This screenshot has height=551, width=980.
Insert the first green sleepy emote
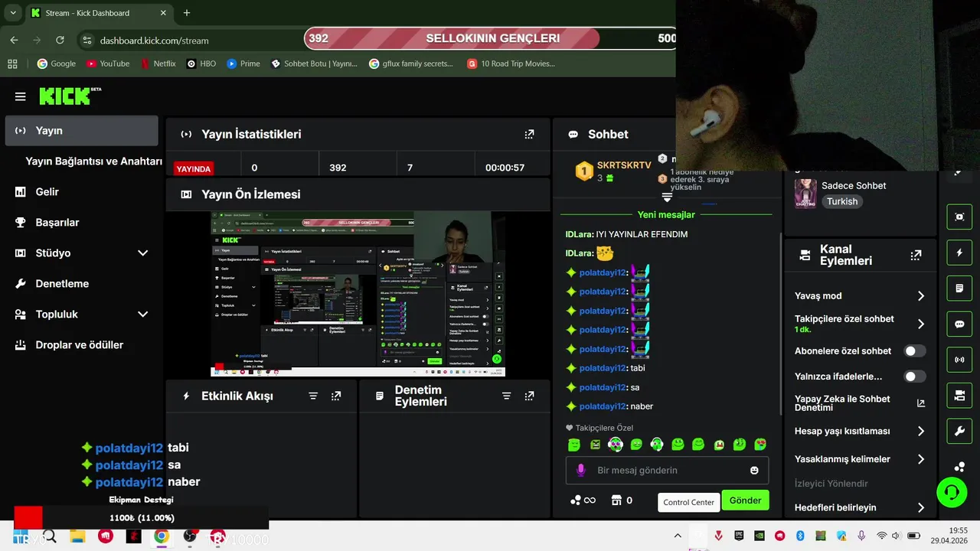tap(574, 445)
